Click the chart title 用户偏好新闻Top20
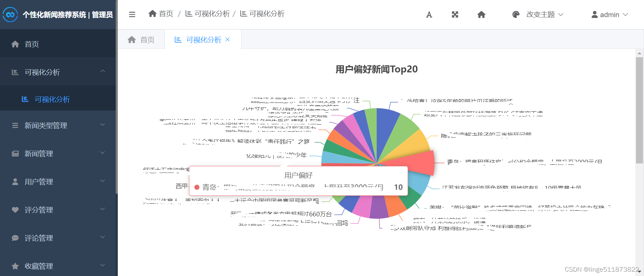644x276 pixels. [x=376, y=69]
